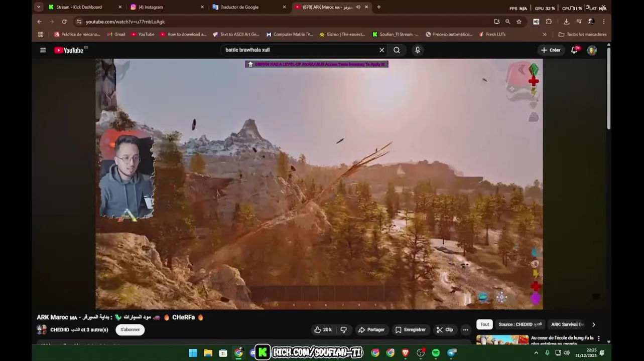
Task: Open Brave browser from the taskbar
Action: [x=406, y=353]
